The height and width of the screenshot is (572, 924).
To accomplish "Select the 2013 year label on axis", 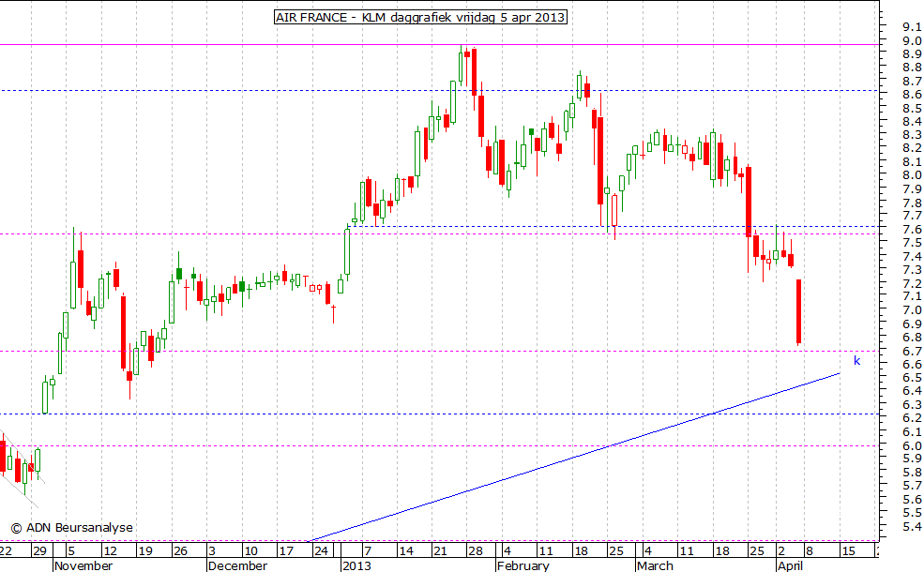I will click(x=357, y=565).
